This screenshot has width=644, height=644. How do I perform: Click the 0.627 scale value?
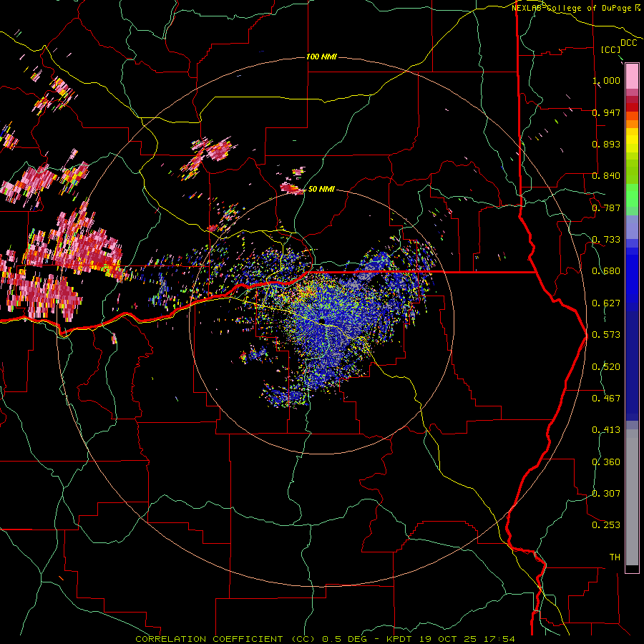pos(606,303)
